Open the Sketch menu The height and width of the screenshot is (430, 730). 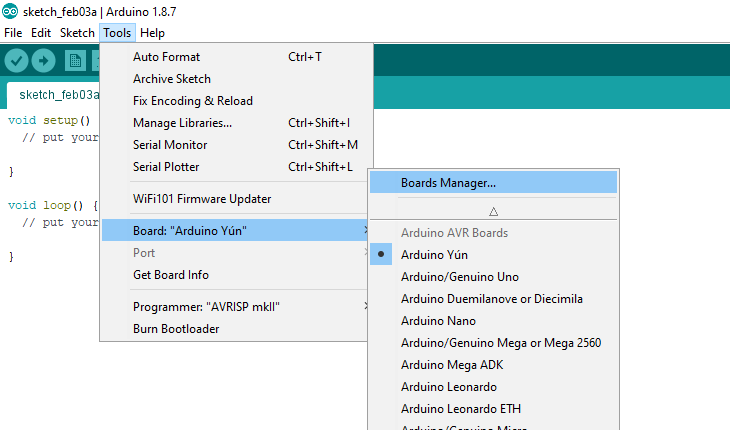coord(77,33)
